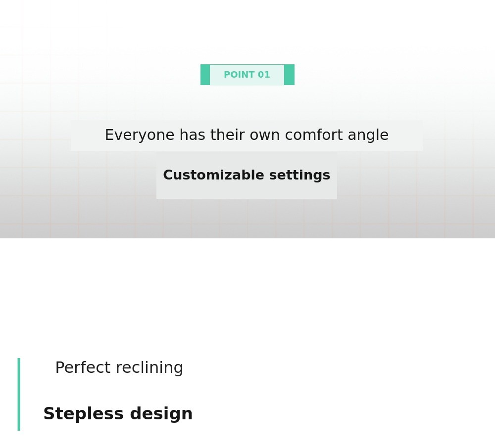Click the right green block of the POINT 01 badge

pos(289,75)
